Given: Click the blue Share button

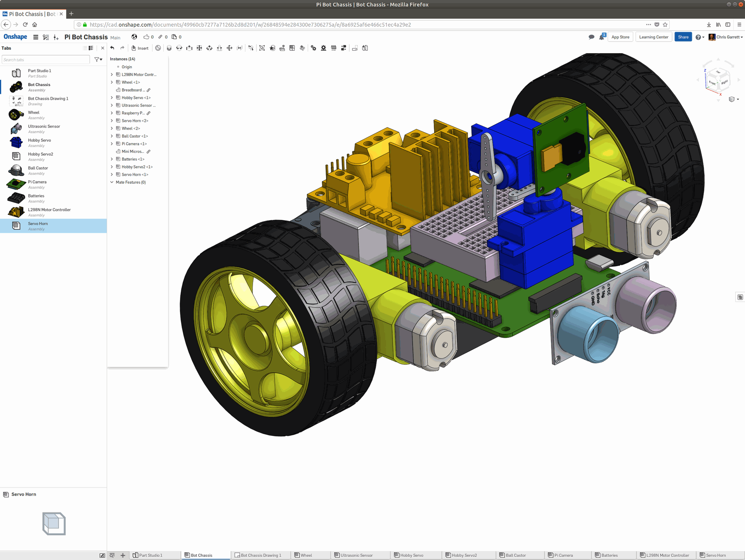Looking at the screenshot, I should click(683, 37).
